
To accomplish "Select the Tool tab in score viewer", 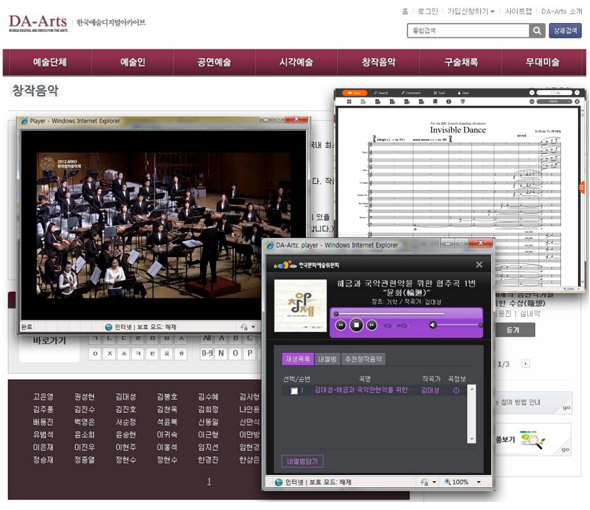I will point(439,93).
